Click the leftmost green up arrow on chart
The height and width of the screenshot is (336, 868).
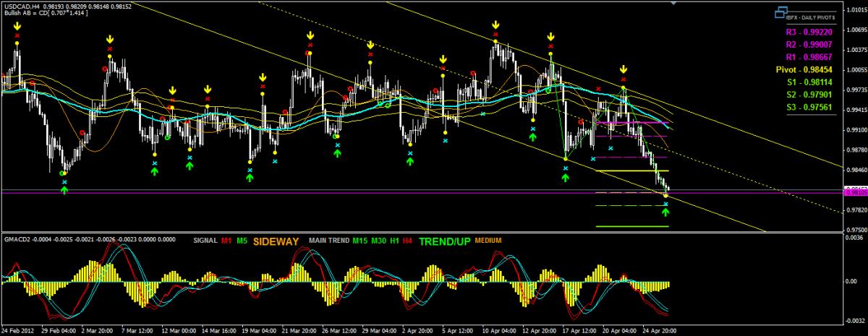point(64,190)
